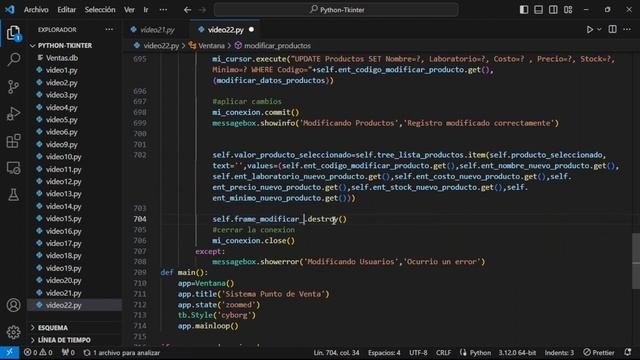Switch to the video22.py editor tab

225,30
